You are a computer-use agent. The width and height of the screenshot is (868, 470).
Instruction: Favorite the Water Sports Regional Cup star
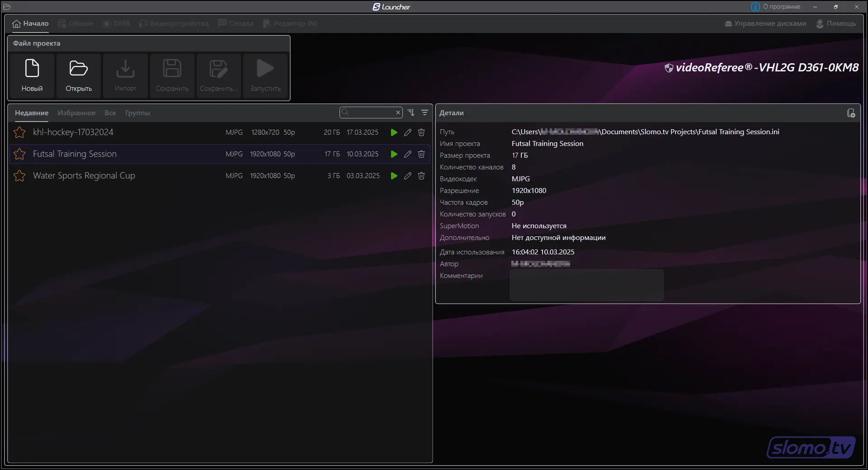[19, 176]
